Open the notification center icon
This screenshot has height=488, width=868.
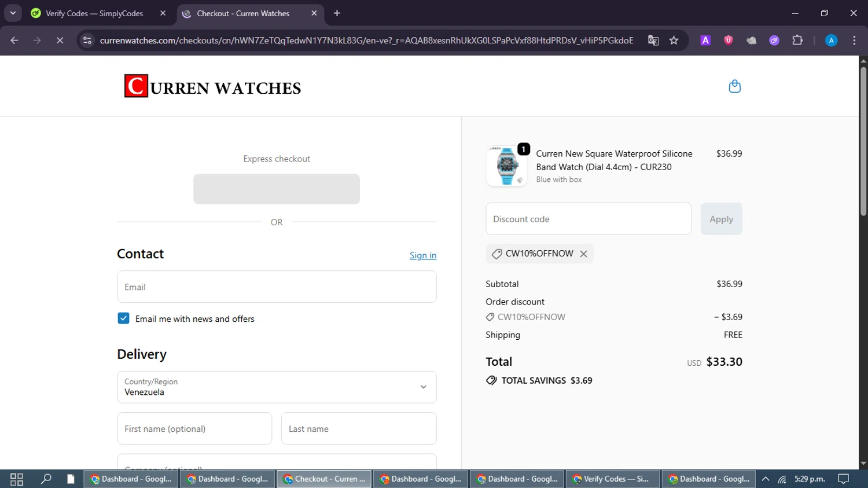844,479
